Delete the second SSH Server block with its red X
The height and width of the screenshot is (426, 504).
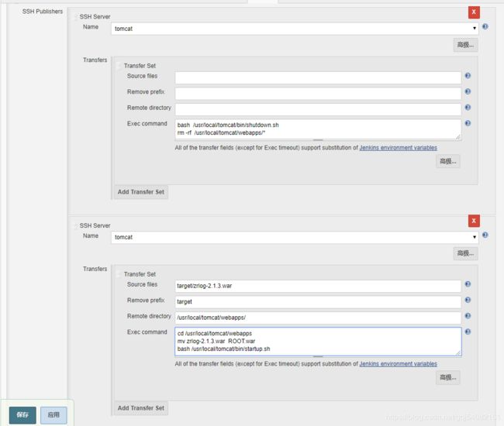click(x=474, y=221)
